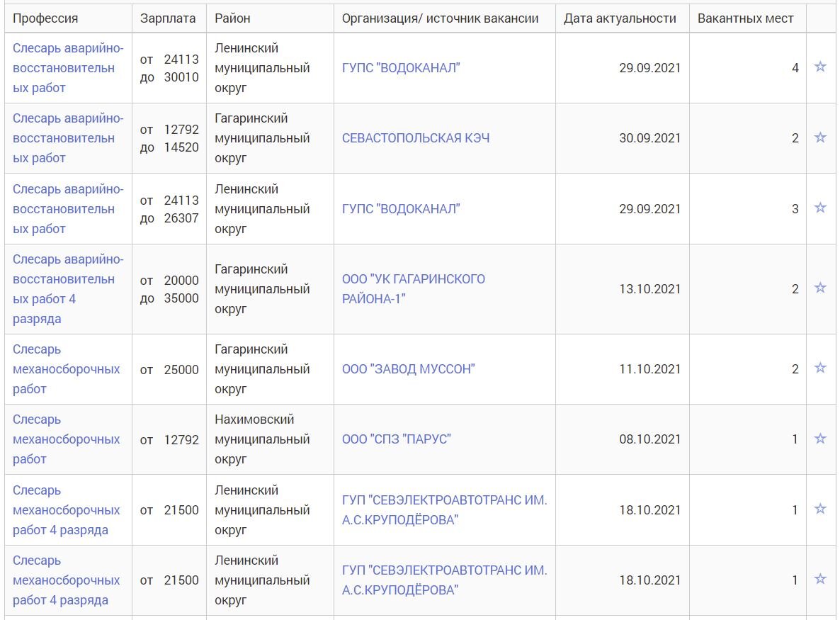Click Организация/ источник вакансии header
This screenshot has height=620, width=840.
[x=440, y=18]
